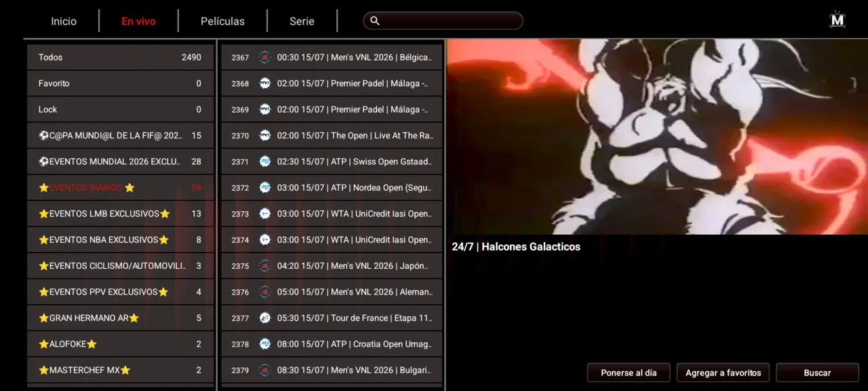Screen dimensions: 868x391
Task: Open the ALOFOKE category
Action: (x=120, y=344)
